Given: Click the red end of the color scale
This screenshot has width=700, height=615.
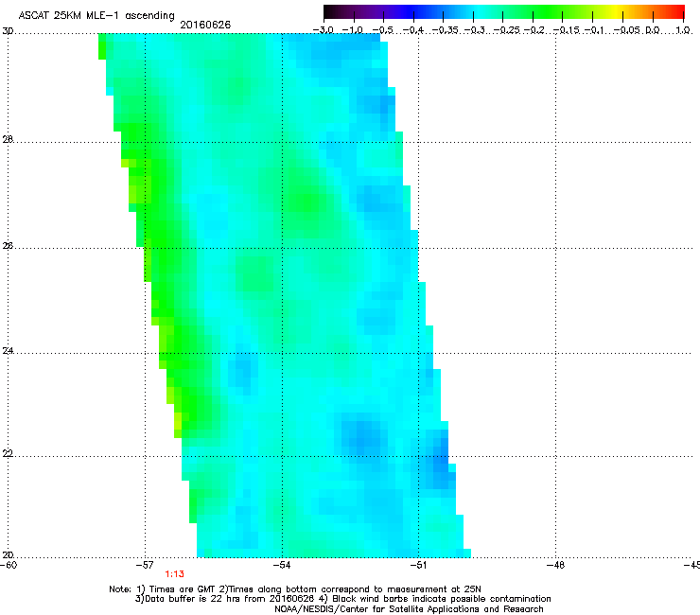Looking at the screenshot, I should pos(679,11).
